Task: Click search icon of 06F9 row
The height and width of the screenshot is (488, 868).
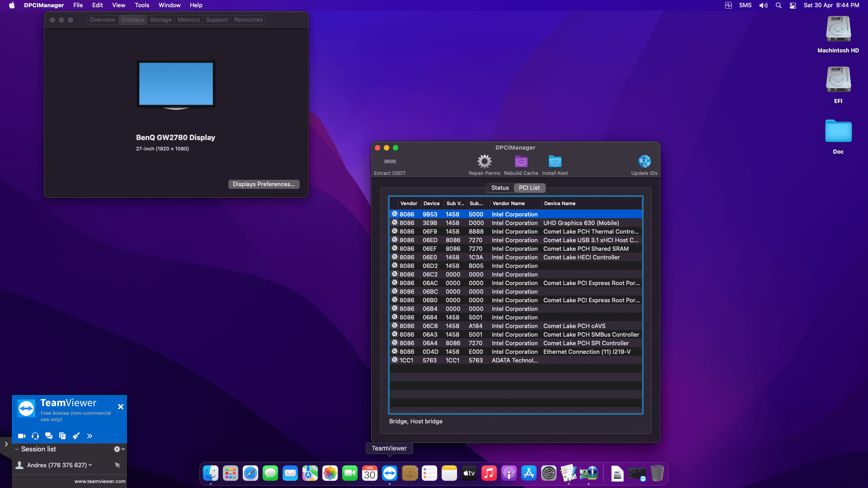Action: tap(394, 231)
